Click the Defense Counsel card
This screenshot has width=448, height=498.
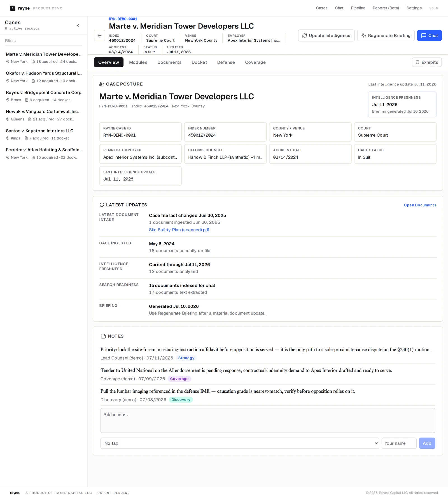pos(225,154)
